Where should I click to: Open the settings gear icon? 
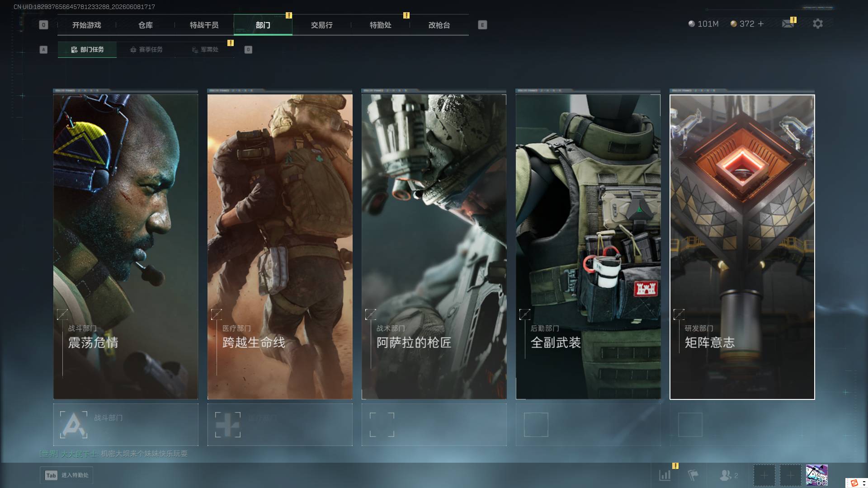[817, 23]
